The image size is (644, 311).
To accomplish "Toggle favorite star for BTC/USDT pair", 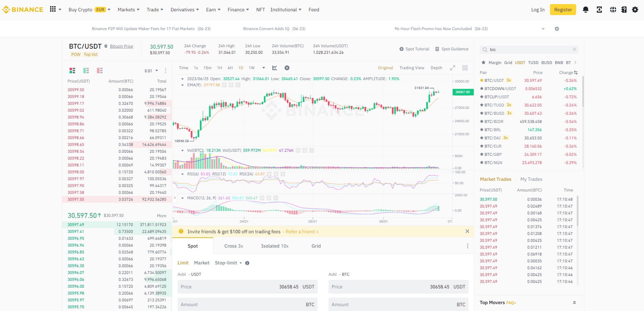I will (x=481, y=80).
